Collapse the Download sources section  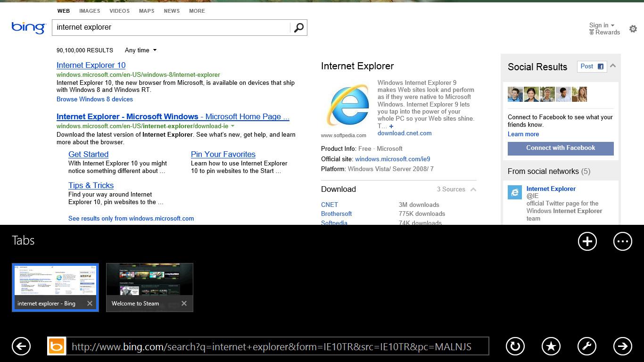coord(473,189)
